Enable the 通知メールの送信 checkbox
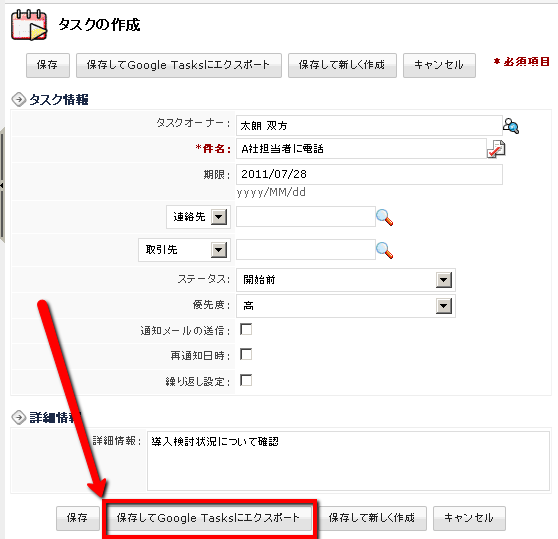The width and height of the screenshot is (558, 539). coord(246,329)
